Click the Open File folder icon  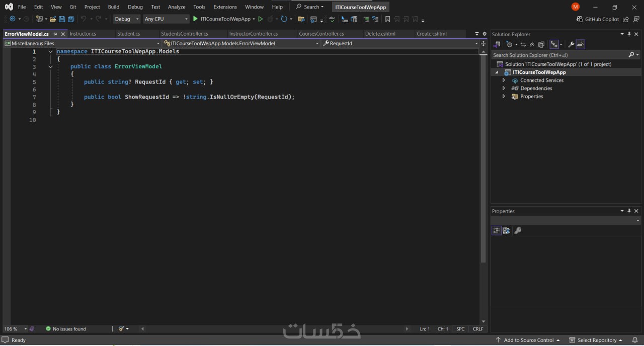click(x=53, y=19)
